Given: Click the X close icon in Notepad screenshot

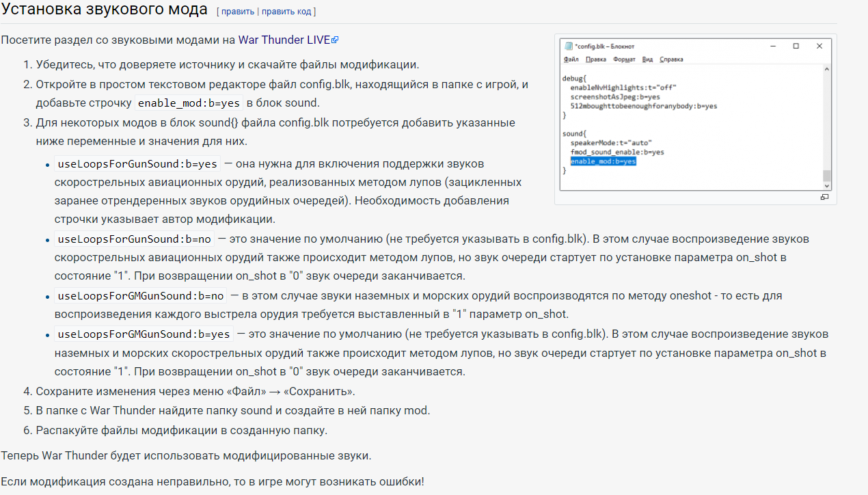Looking at the screenshot, I should coord(819,46).
